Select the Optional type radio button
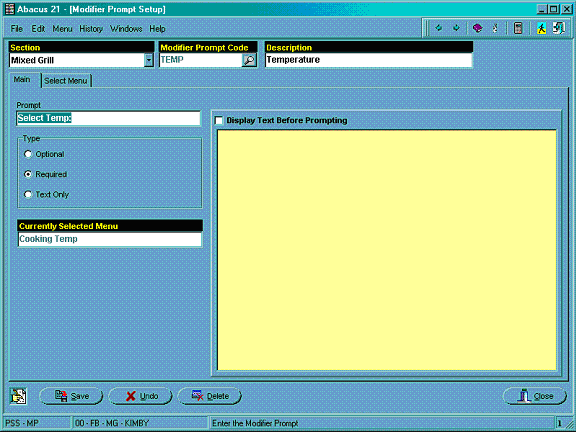The image size is (576, 432). [28, 154]
